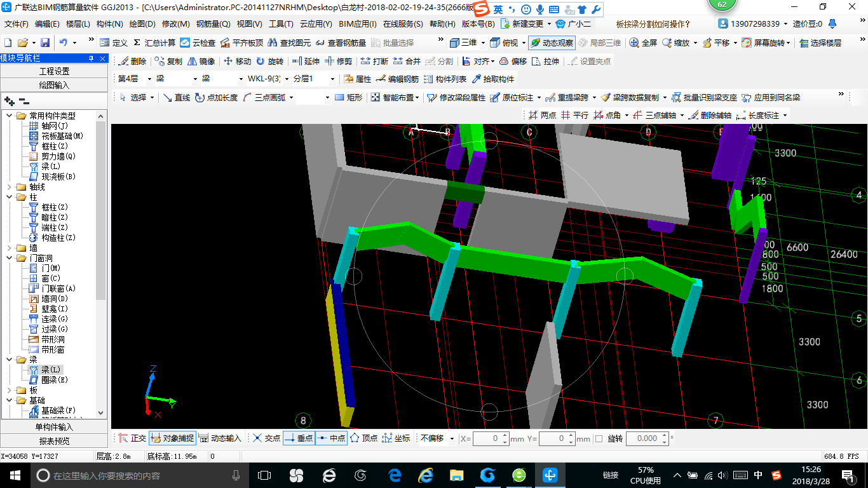868x488 pixels.
Task: Open the BIM应用(I) menu
Action: tap(357, 24)
